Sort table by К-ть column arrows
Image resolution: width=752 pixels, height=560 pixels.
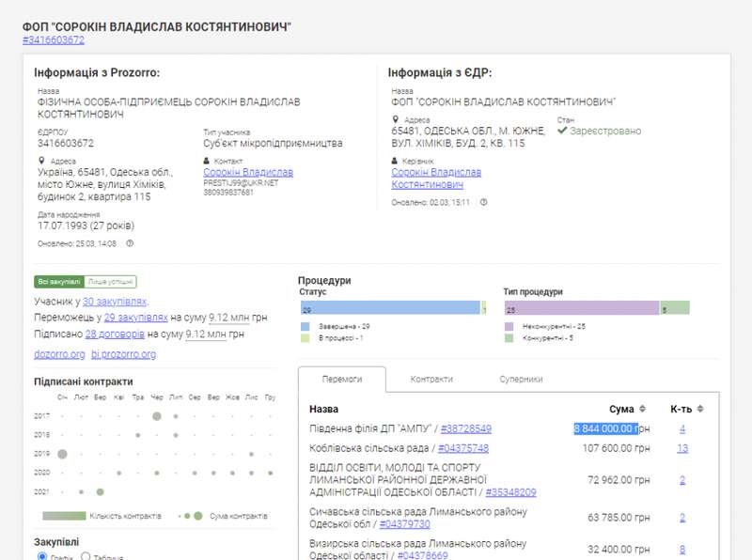click(x=700, y=409)
